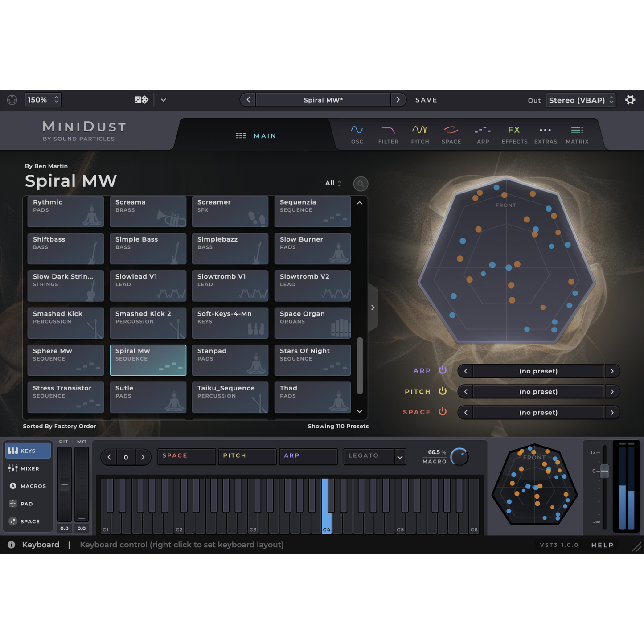Switch to the MAIN tab
This screenshot has height=644, width=644.
(256, 136)
